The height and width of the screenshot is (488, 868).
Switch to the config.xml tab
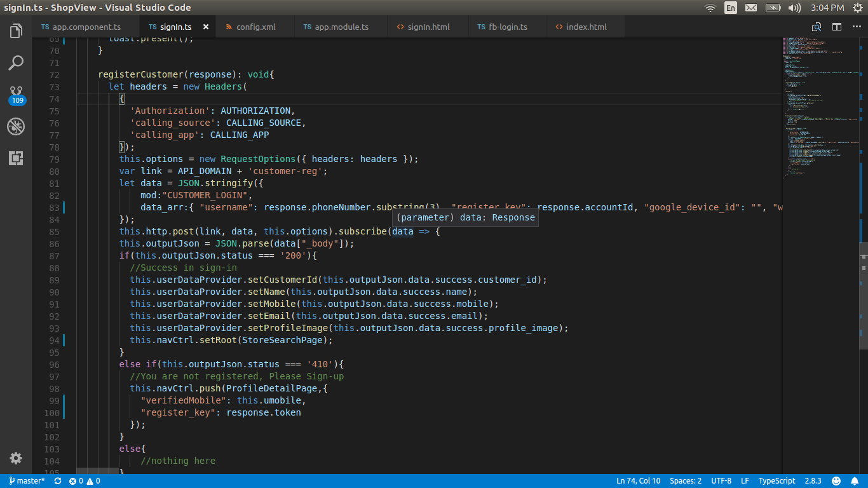click(x=255, y=27)
